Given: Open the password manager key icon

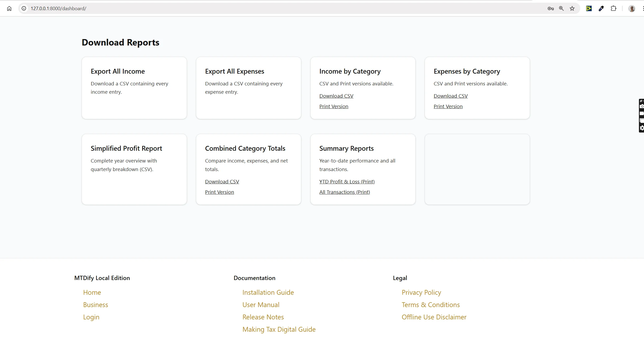Looking at the screenshot, I should coord(550,8).
